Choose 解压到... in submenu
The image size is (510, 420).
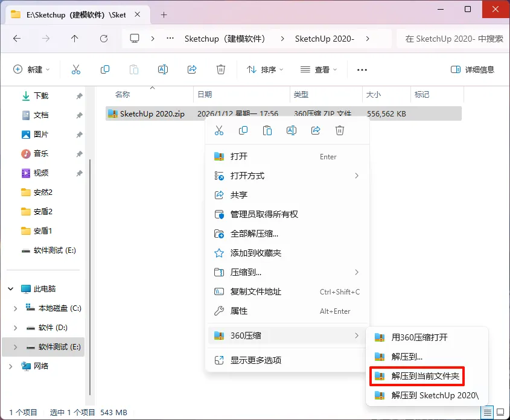[427, 357]
